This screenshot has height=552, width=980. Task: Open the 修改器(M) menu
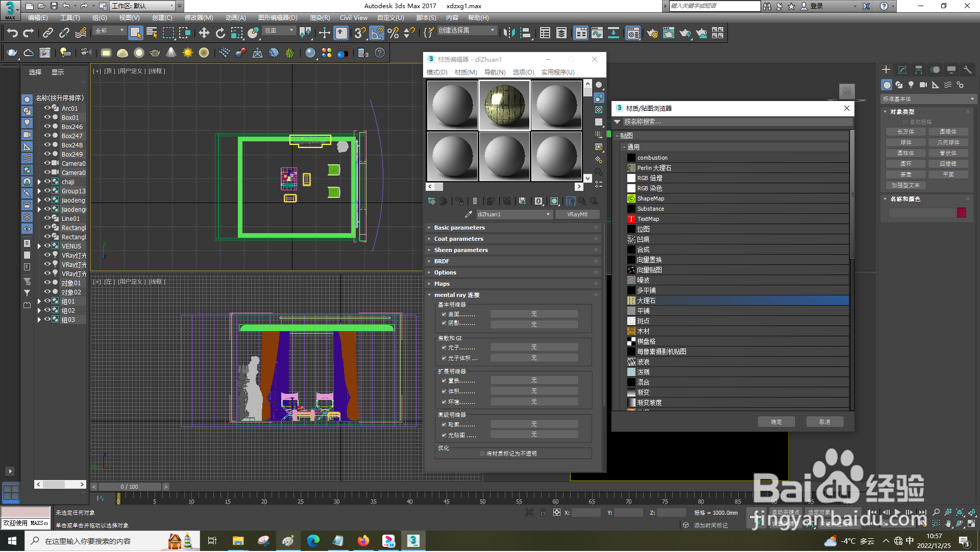point(199,17)
